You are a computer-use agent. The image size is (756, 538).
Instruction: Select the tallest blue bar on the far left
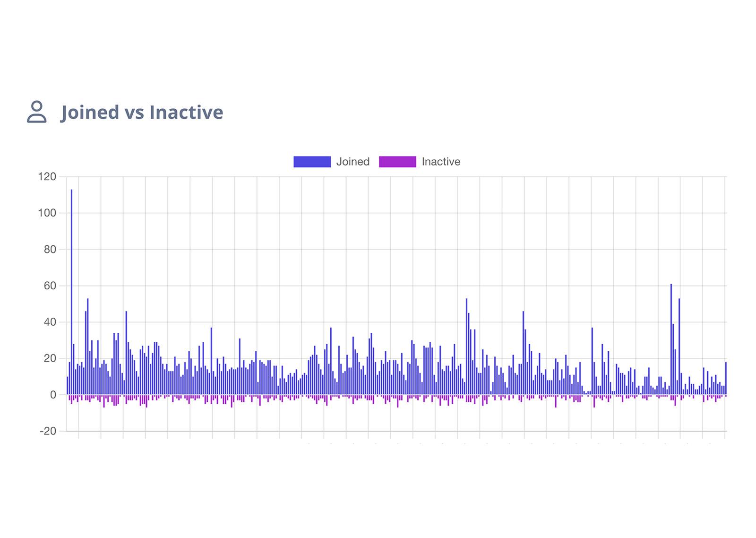[70, 284]
